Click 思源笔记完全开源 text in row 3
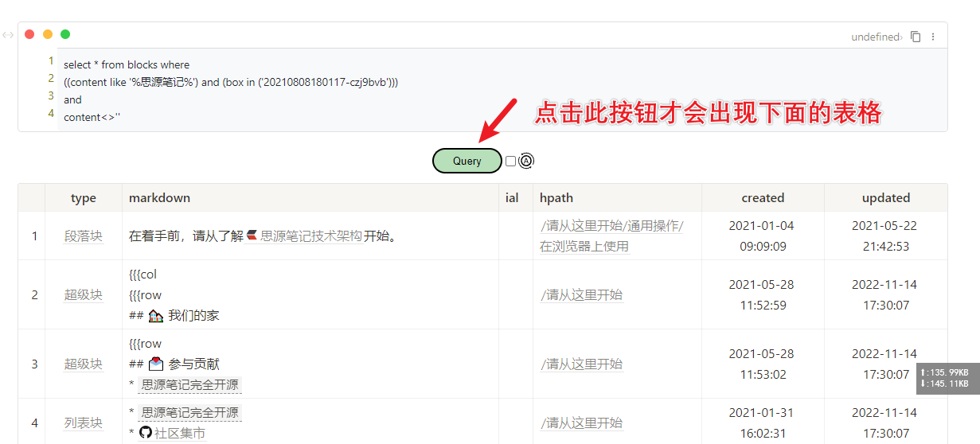 point(189,385)
